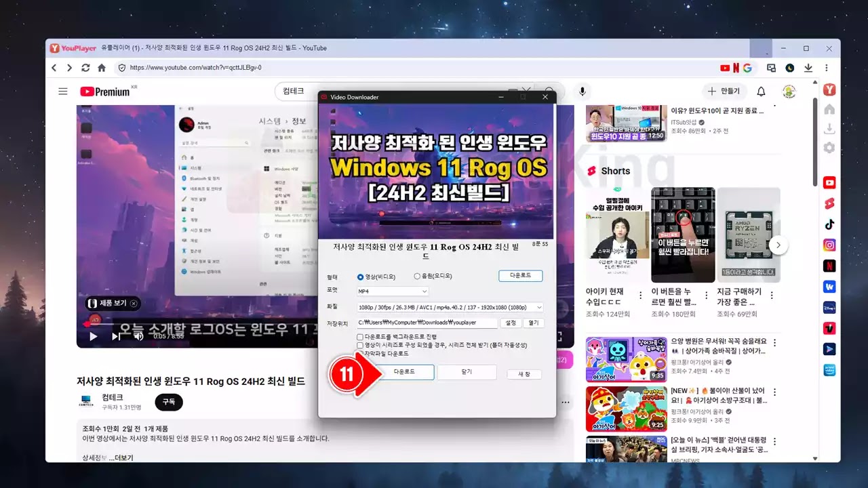Click 설정 button next to save path
Image resolution: width=868 pixels, height=488 pixels.
(x=511, y=323)
